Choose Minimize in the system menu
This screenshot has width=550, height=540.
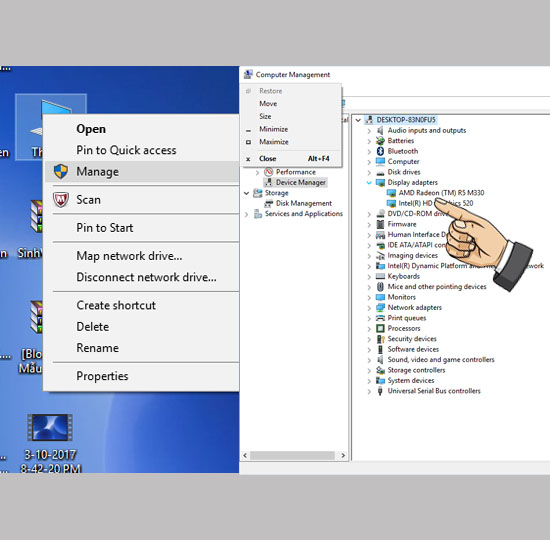(274, 129)
